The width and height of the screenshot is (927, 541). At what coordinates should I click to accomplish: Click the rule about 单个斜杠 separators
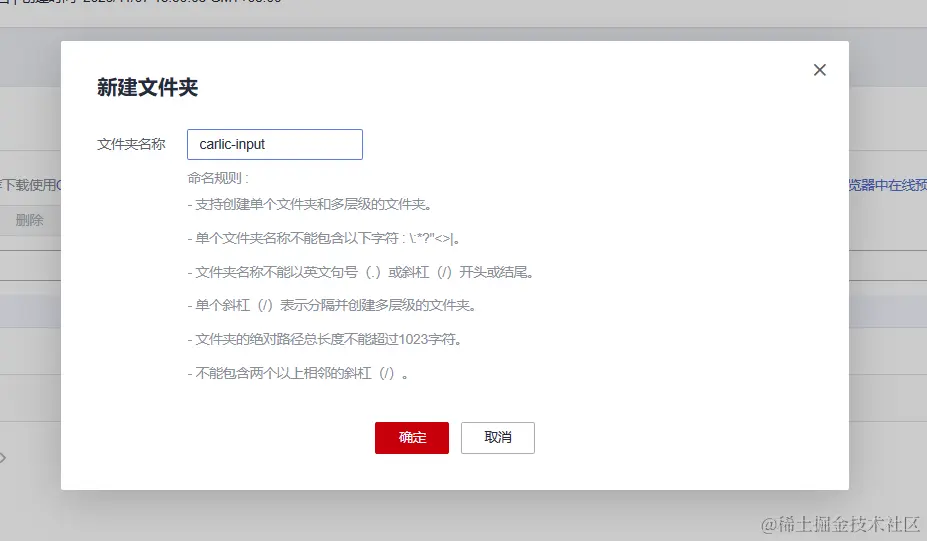(332, 306)
